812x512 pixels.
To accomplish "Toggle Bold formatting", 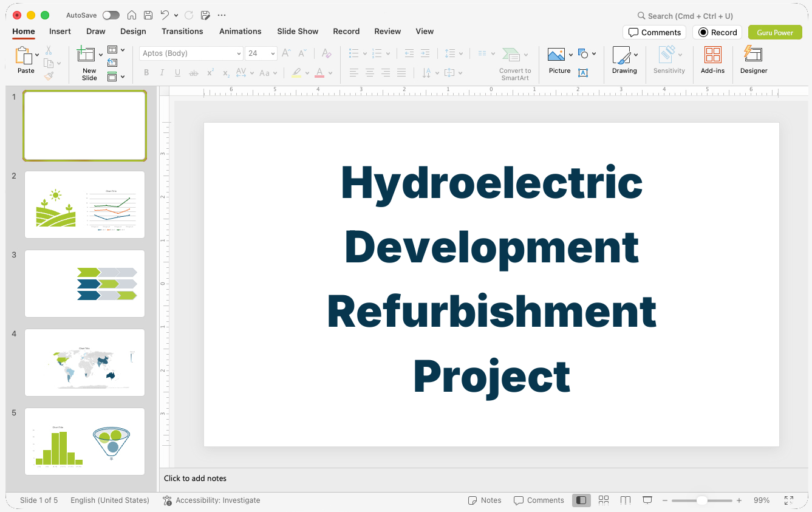I will coord(146,73).
